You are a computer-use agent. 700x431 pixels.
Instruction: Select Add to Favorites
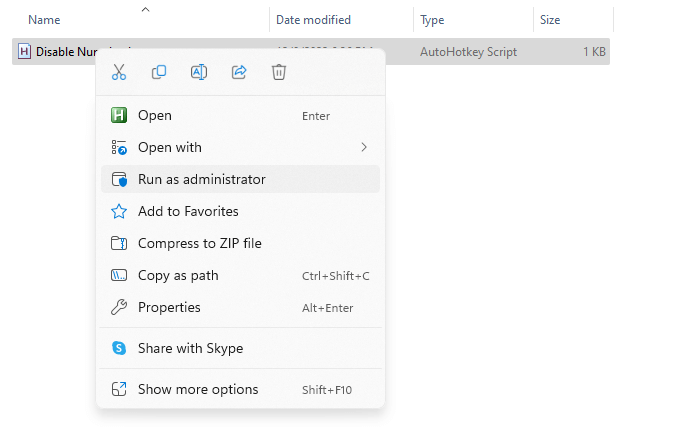coord(188,211)
